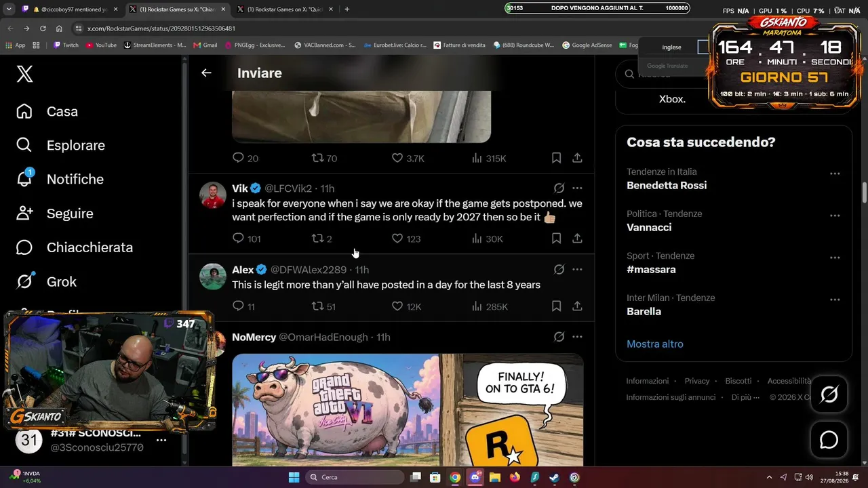Open more options for the Benedetta Rossi trend
Screen dimensions: 868x488
click(x=835, y=174)
